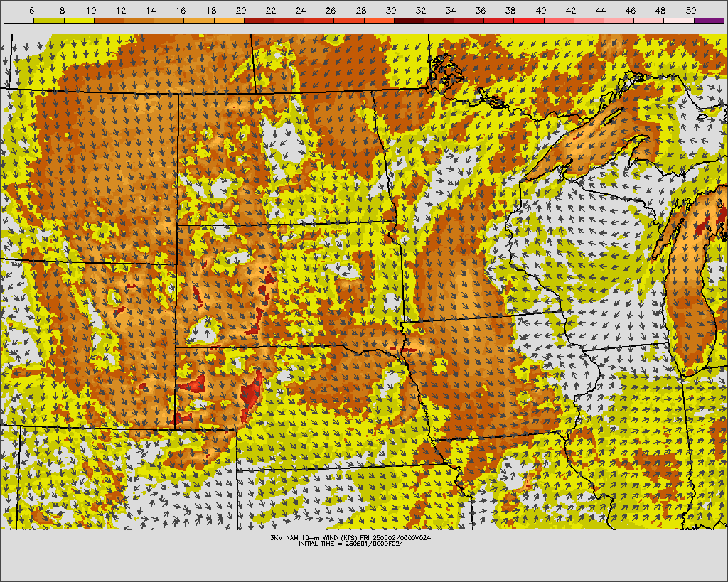Select the 44–46 knots legend swatch

point(619,21)
